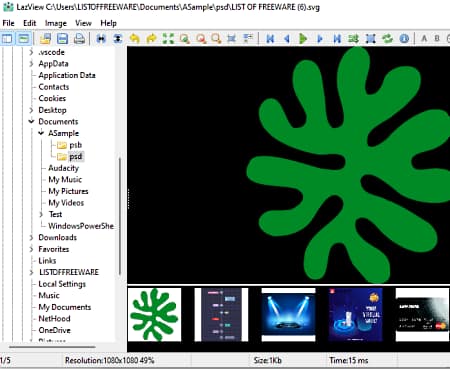Select the Cookies entry
The height and width of the screenshot is (369, 450).
pos(52,98)
